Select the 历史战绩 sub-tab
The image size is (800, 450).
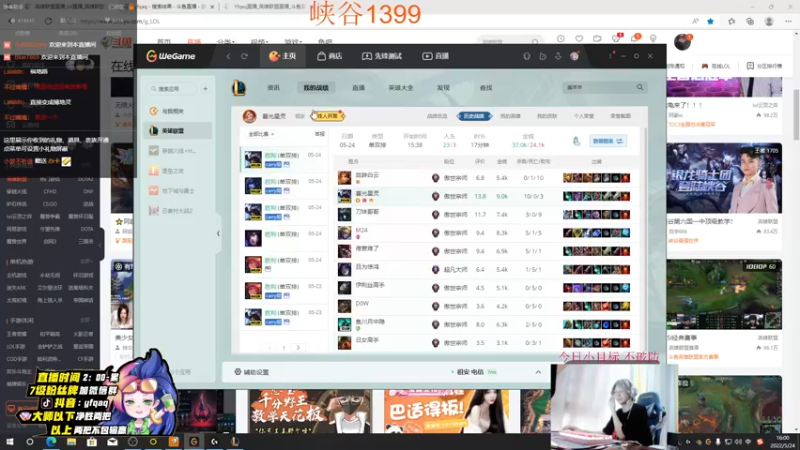click(474, 116)
